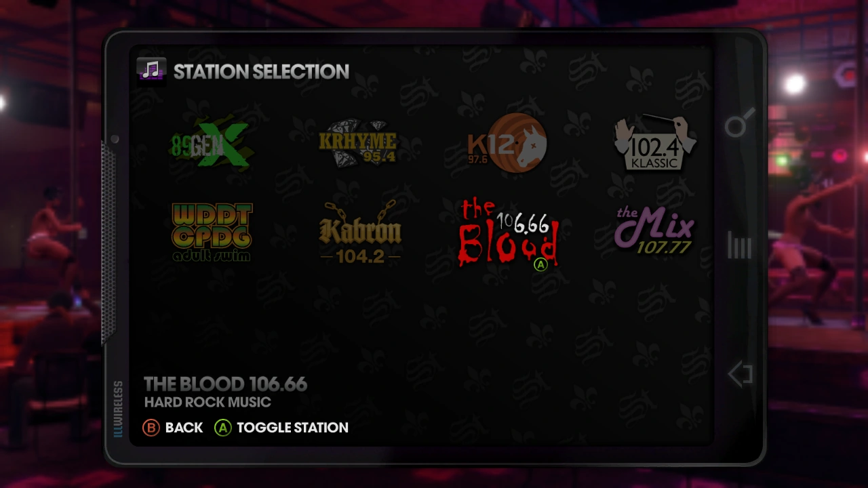Select the 89 GenX radio station logo
Image resolution: width=868 pixels, height=488 pixels.
[210, 144]
